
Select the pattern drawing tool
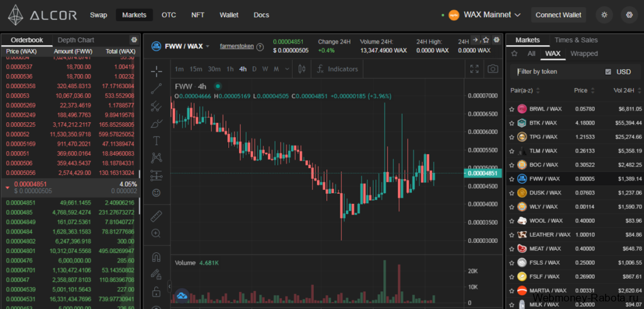click(x=156, y=158)
